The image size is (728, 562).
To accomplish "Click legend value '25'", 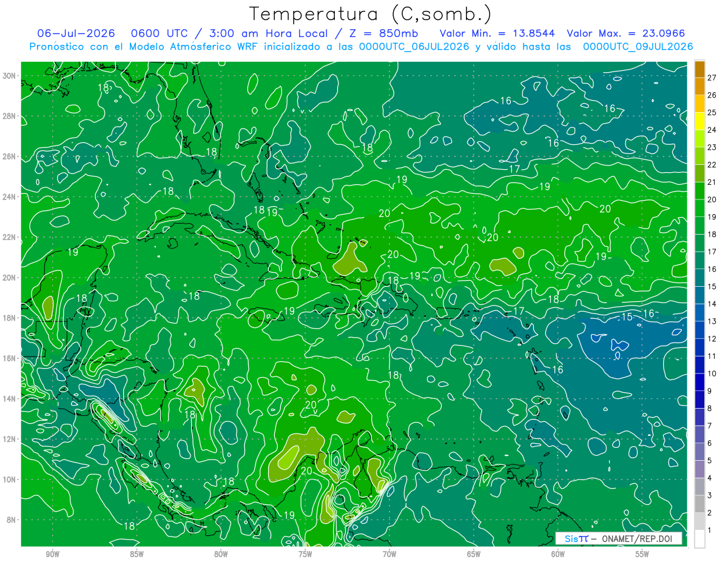I will point(712,113).
